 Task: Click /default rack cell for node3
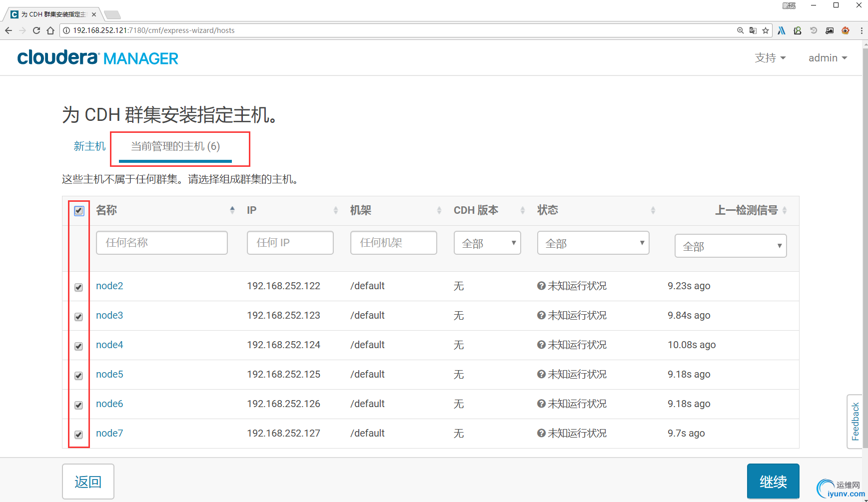(367, 315)
